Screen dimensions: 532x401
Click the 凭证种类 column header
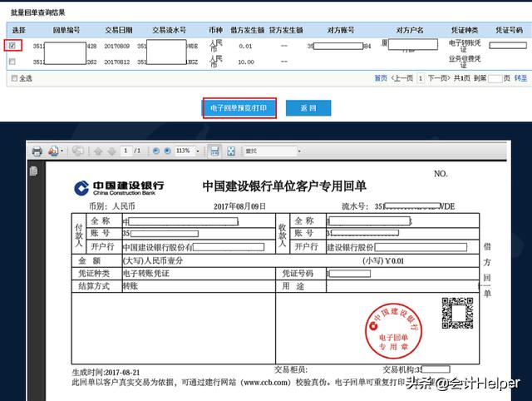coord(465,30)
